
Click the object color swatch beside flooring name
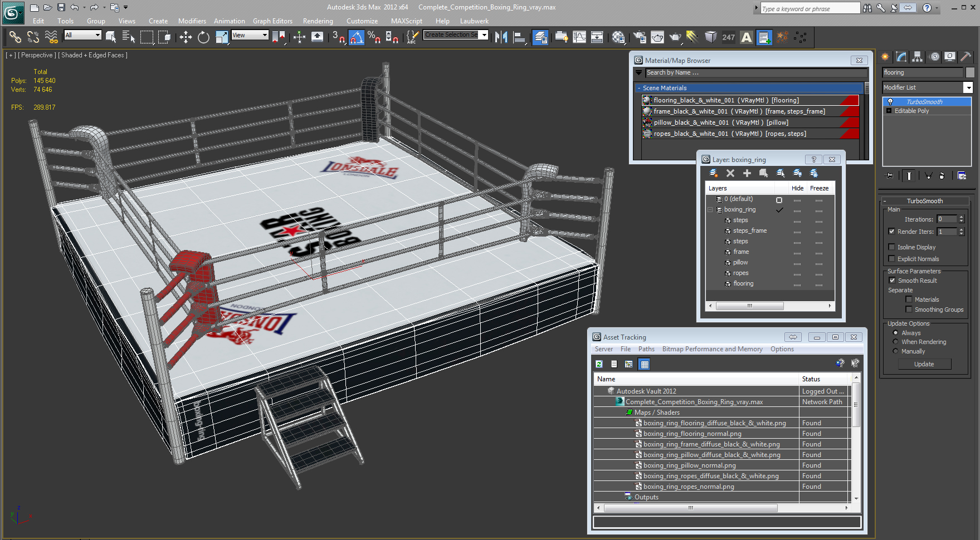pos(970,72)
